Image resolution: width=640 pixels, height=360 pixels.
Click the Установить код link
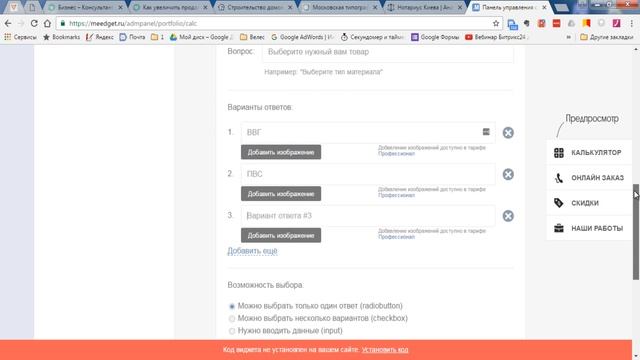pyautogui.click(x=385, y=350)
